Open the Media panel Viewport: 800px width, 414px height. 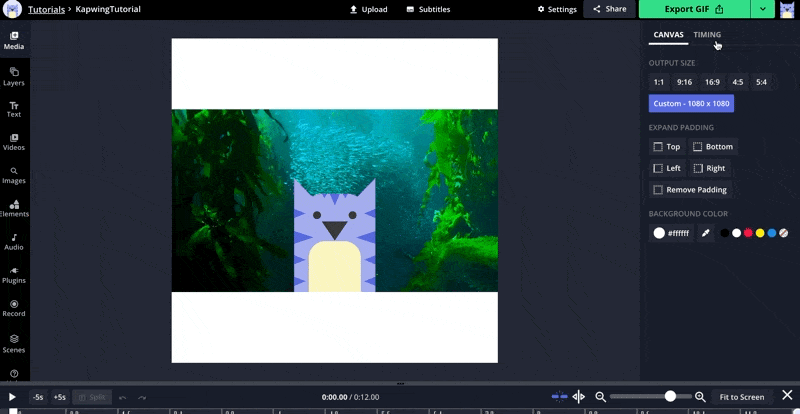14,41
